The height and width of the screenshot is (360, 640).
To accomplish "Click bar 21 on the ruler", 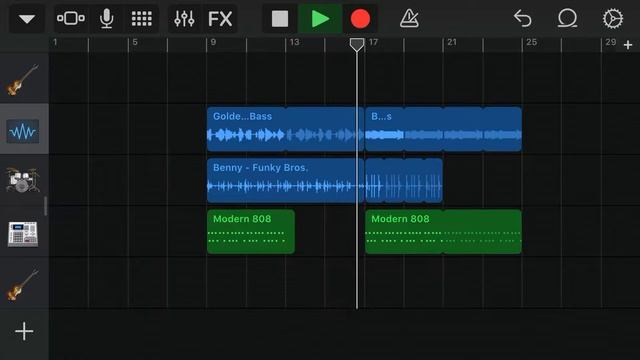I will [x=452, y=42].
